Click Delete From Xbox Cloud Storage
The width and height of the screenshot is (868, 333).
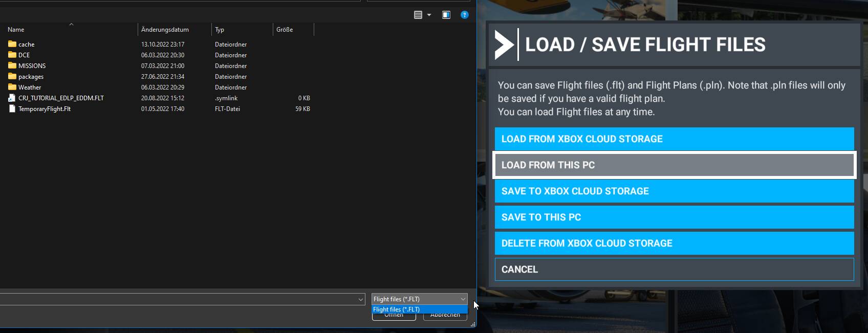point(674,243)
